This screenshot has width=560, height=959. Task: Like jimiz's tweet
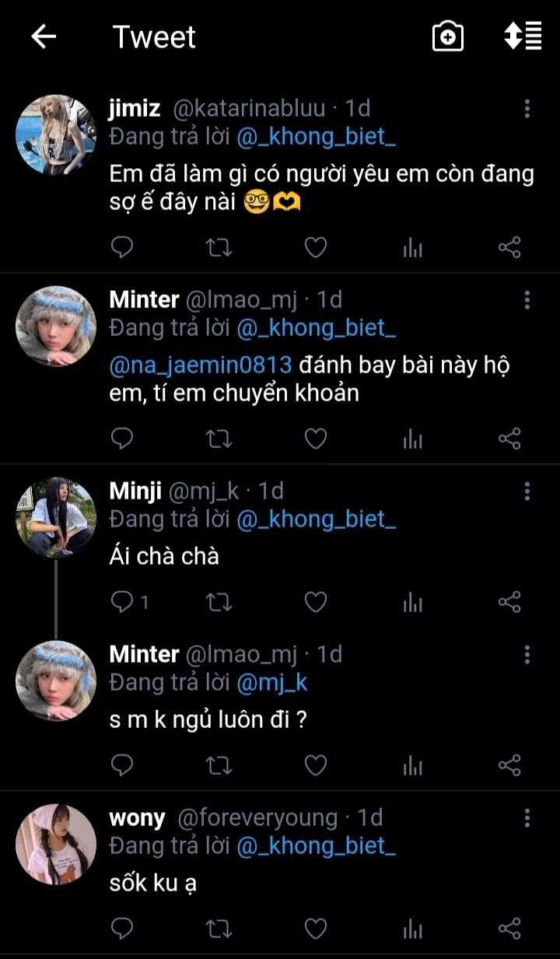pos(315,248)
